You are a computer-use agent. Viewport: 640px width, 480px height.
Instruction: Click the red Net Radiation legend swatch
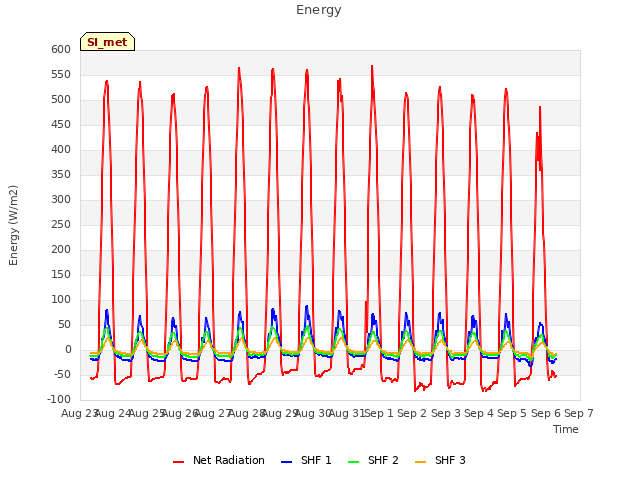(178, 462)
